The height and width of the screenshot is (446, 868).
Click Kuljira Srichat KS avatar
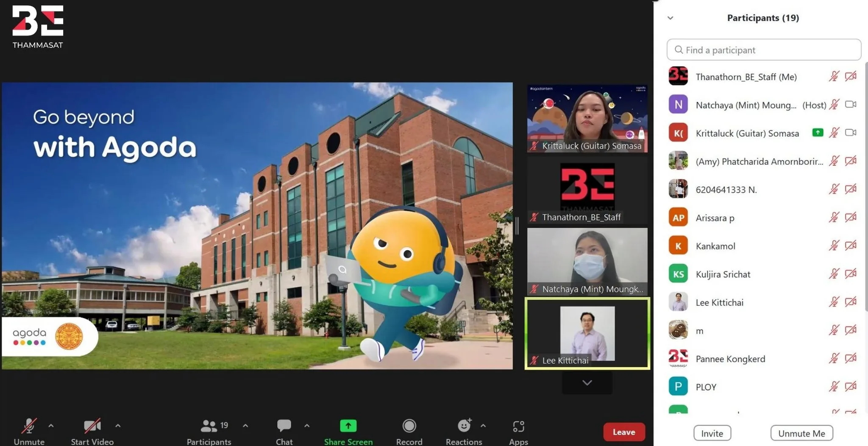678,274
